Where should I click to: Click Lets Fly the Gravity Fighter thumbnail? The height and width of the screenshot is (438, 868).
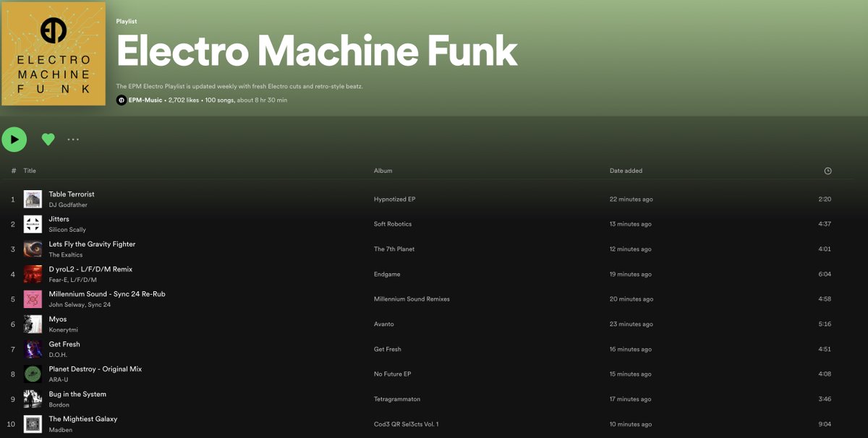(x=33, y=249)
